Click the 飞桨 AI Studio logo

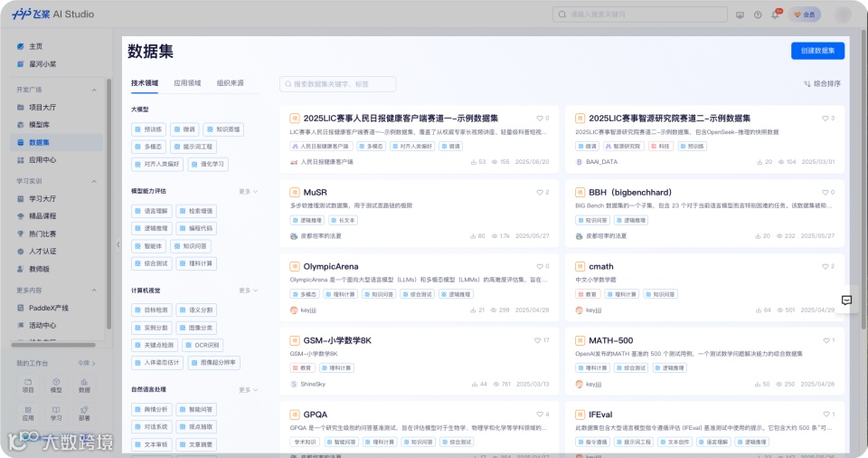(x=53, y=14)
